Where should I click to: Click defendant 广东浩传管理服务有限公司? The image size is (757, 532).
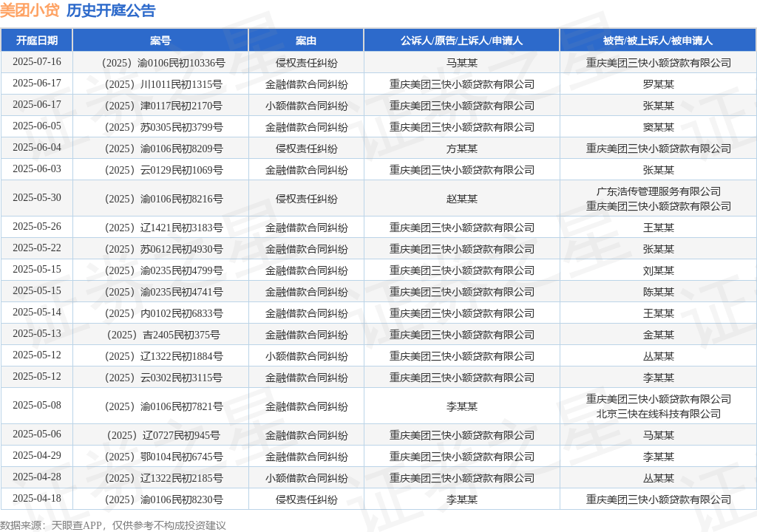tap(658, 191)
